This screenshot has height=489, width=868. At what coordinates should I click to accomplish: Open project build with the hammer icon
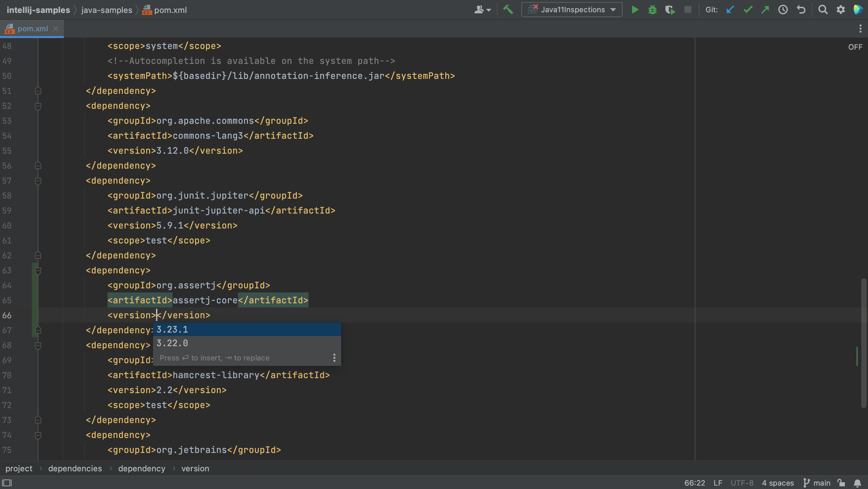tap(508, 10)
